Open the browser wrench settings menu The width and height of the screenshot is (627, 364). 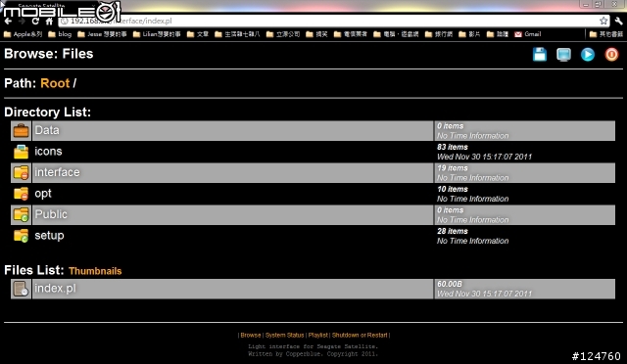(x=618, y=21)
